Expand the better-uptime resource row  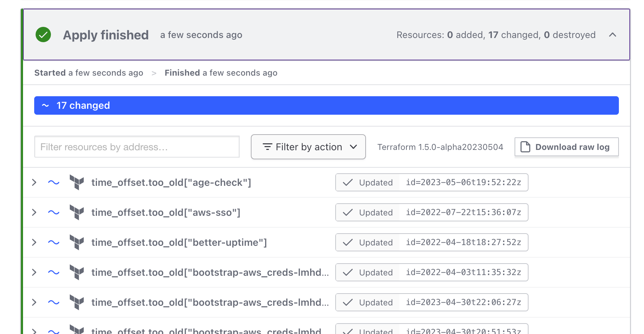click(x=34, y=242)
